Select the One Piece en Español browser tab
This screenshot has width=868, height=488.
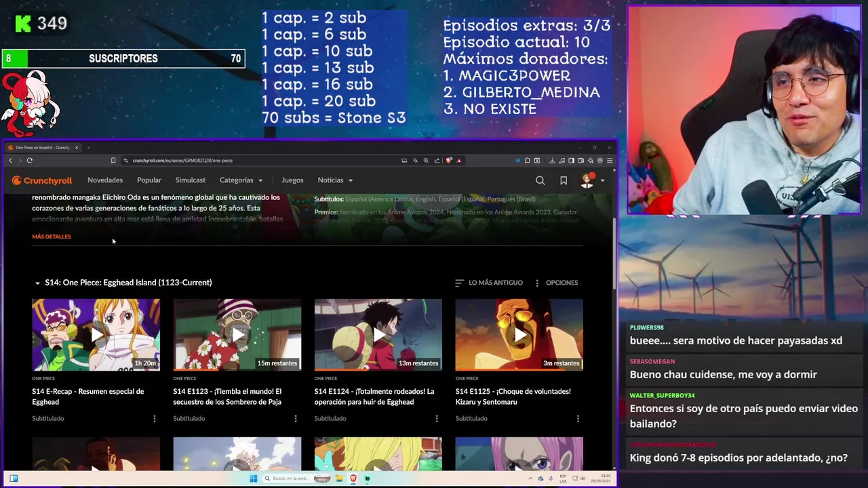point(42,148)
